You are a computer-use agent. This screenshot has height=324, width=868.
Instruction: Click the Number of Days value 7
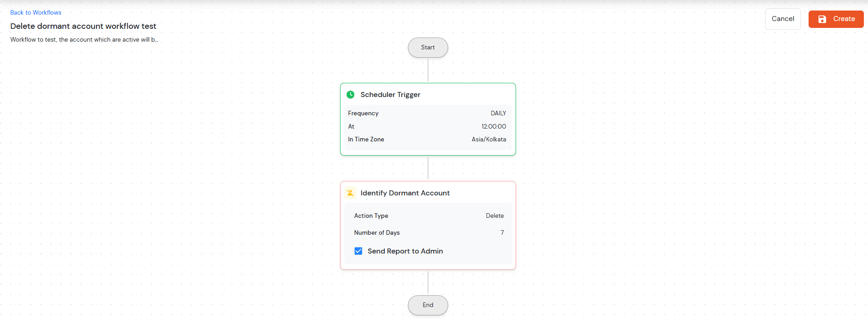pyautogui.click(x=502, y=233)
